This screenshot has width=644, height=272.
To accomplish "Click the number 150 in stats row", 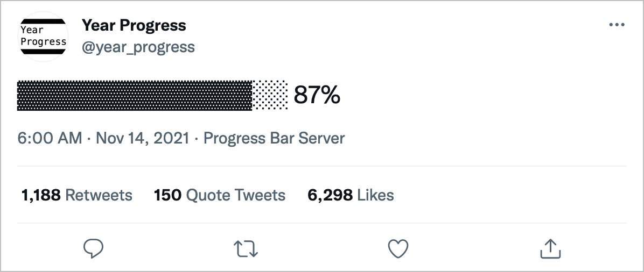I will [x=167, y=195].
